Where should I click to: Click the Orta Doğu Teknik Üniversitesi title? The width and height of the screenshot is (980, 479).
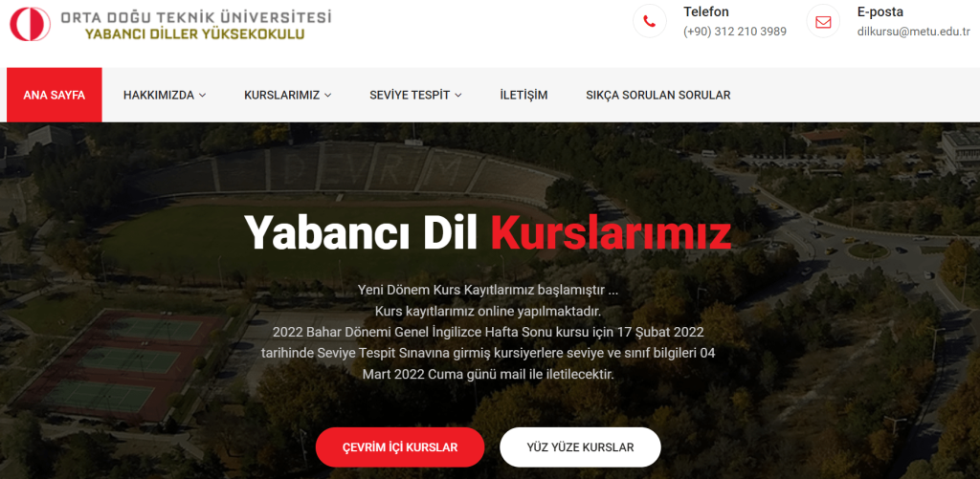[195, 17]
